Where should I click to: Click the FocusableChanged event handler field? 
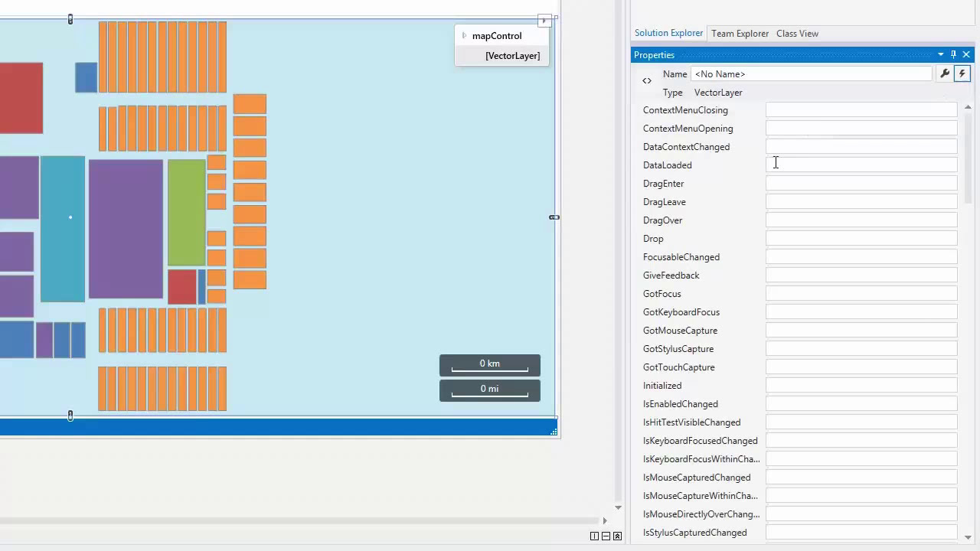pos(861,257)
